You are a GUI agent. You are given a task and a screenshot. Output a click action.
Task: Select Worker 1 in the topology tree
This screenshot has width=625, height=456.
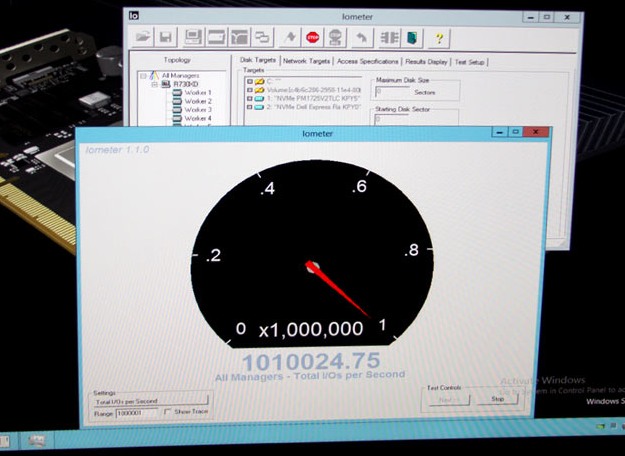click(198, 93)
